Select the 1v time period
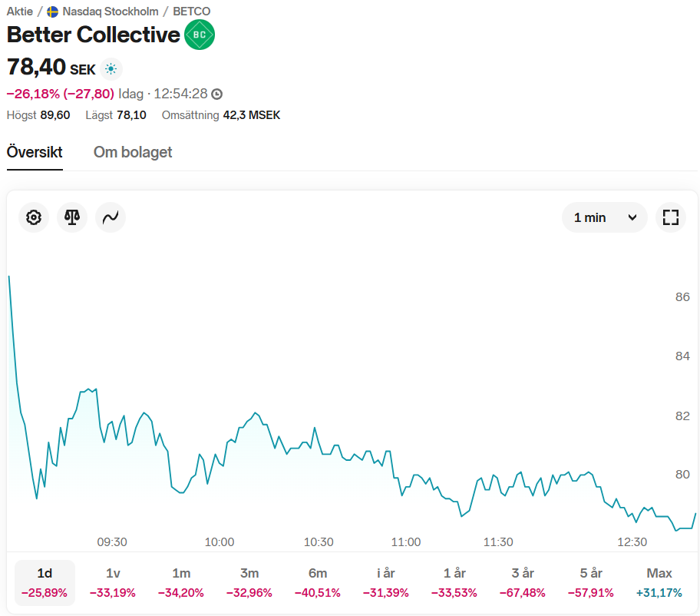The width and height of the screenshot is (700, 616). pos(113,582)
